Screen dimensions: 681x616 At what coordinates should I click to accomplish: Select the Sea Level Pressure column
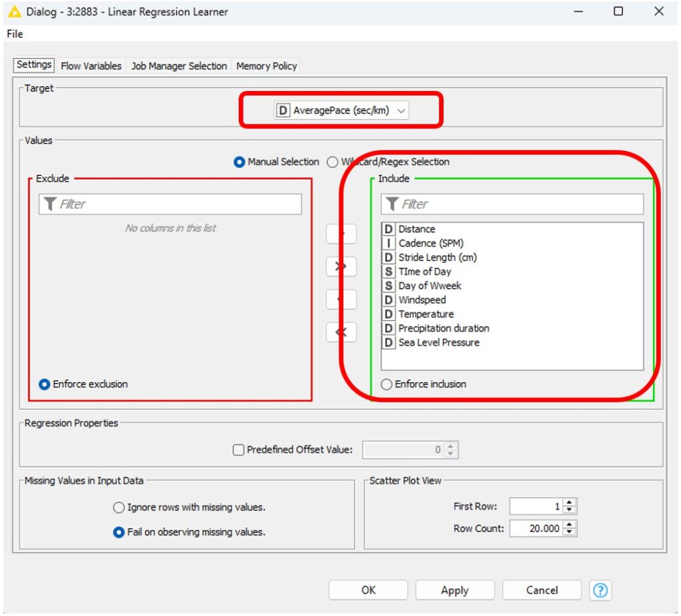click(x=438, y=343)
